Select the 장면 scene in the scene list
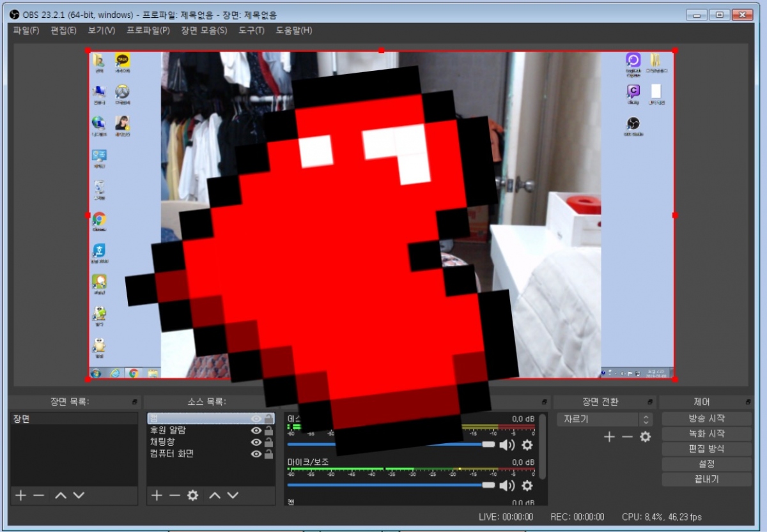The image size is (767, 532). click(74, 420)
